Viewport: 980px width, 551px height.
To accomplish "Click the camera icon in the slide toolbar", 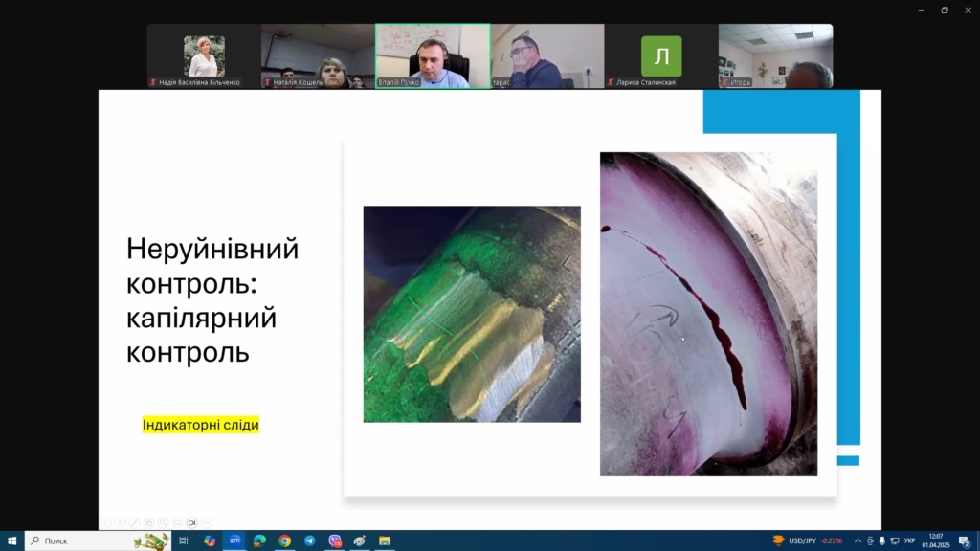I will tap(192, 522).
